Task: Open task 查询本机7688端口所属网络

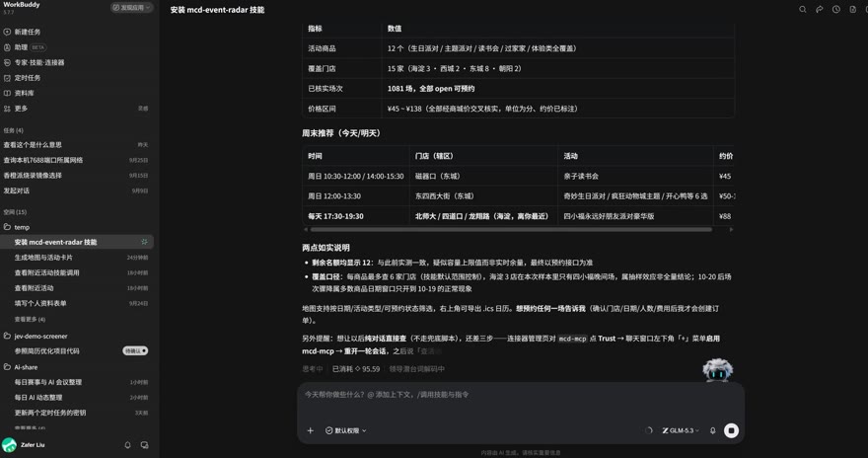Action: (43, 160)
